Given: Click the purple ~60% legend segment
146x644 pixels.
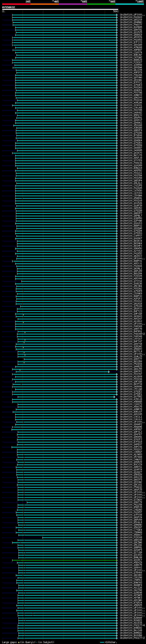Looking at the screenshot, I should pyautogui.click(x=73, y=4).
